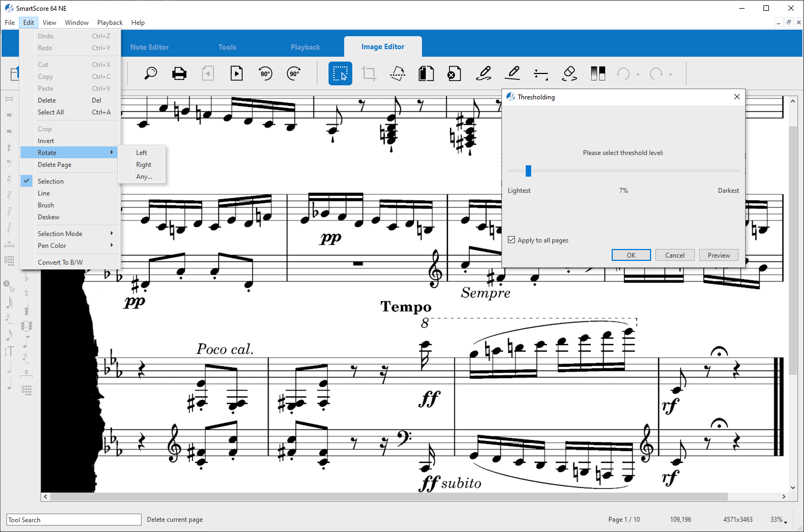Click the crop tool icon
Screen dimensions: 804x532
click(x=369, y=73)
